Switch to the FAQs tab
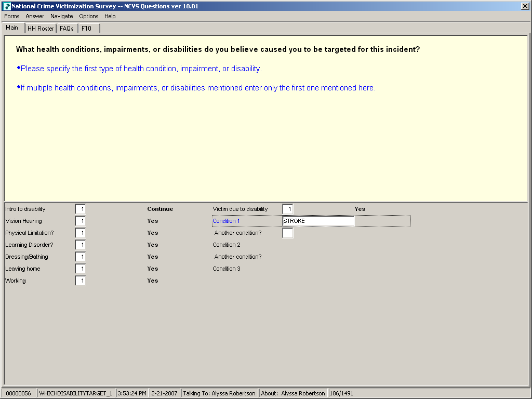532x399 pixels. pos(66,29)
